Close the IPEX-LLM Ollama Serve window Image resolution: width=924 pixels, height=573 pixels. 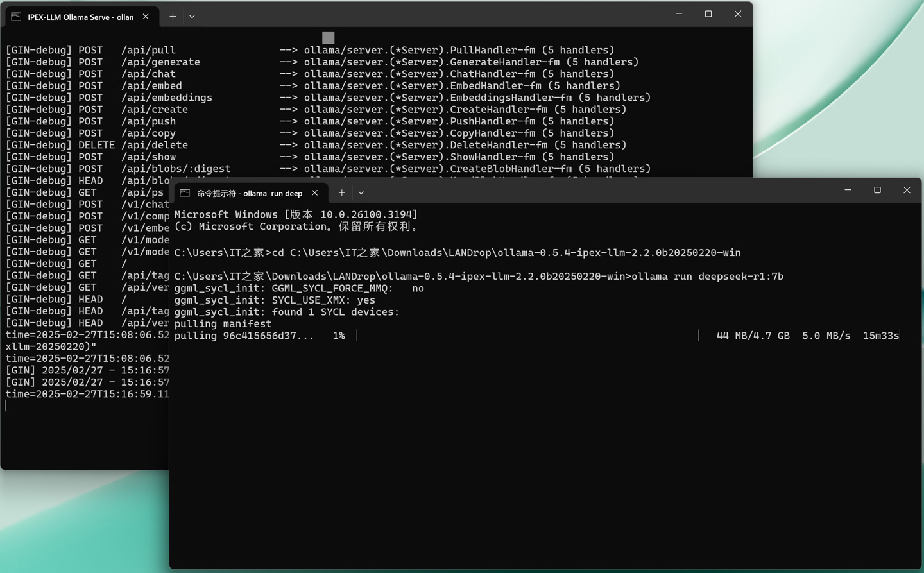738,14
